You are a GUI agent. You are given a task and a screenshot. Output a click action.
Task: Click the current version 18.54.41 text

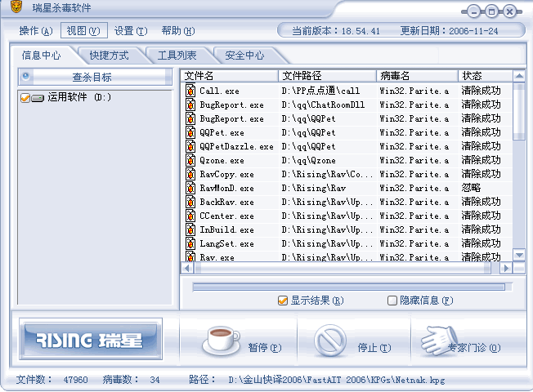click(361, 31)
